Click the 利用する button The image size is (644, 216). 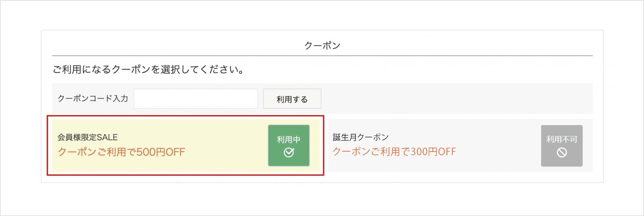point(292,99)
